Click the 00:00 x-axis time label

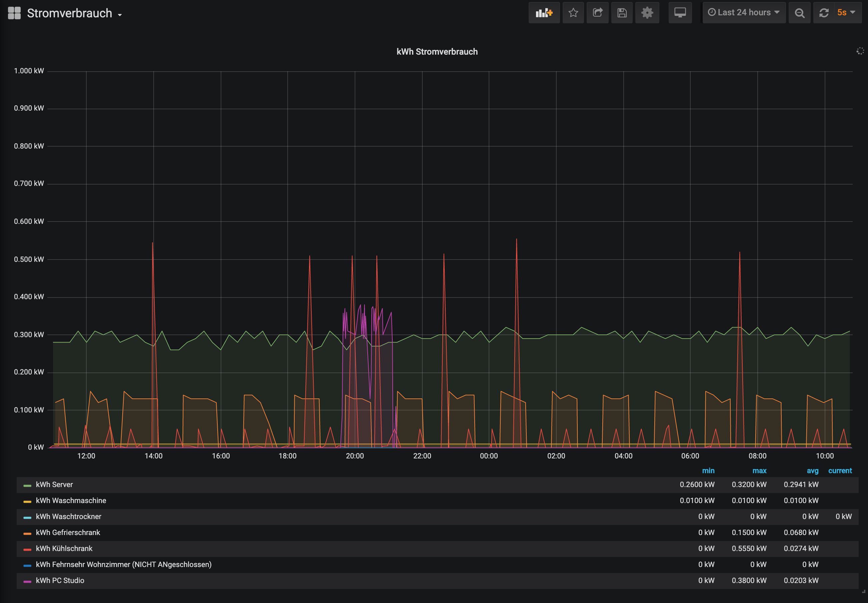pos(489,456)
